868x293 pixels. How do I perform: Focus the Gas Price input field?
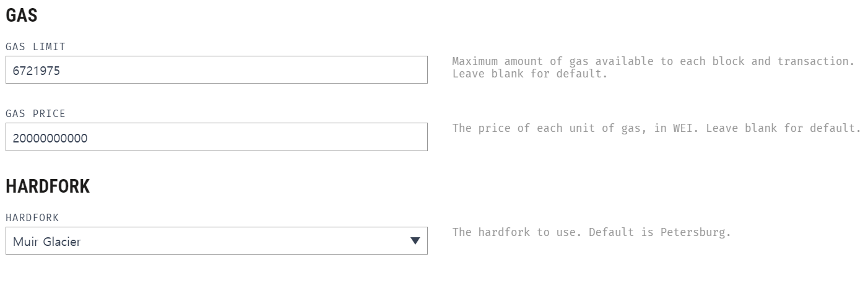coord(217,137)
